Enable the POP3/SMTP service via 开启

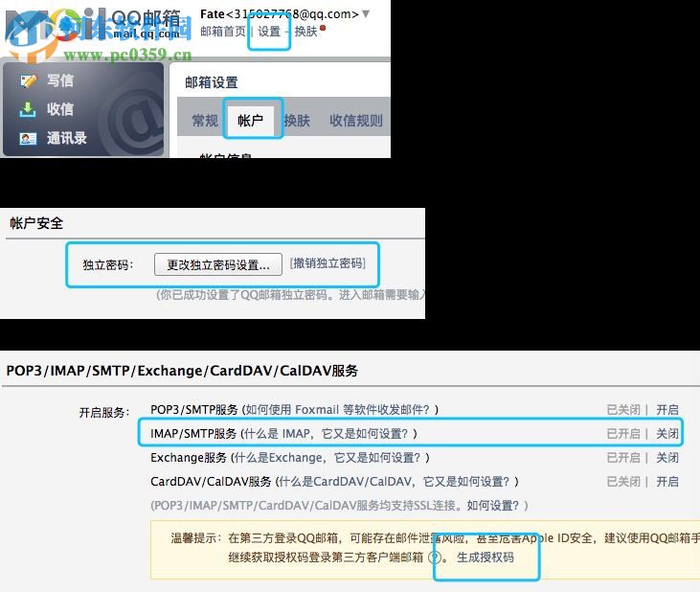pyautogui.click(x=667, y=409)
